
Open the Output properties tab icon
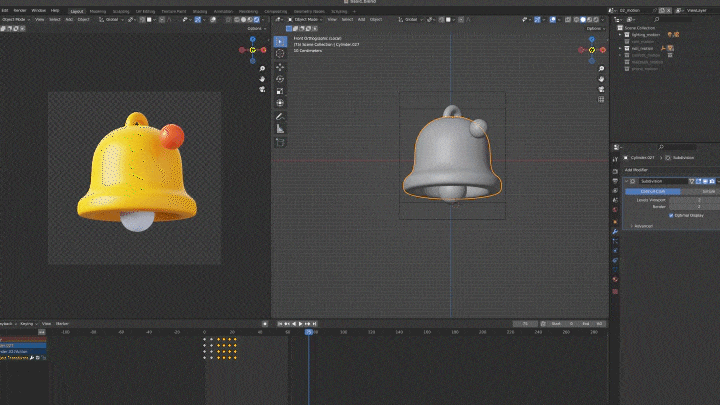[x=615, y=181]
